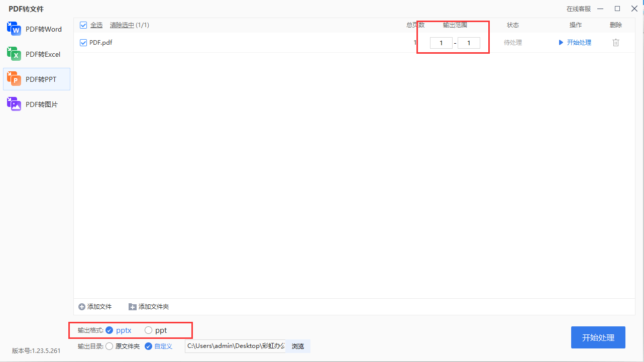Click the 总页数 column header
The width and height of the screenshot is (644, 362).
tap(415, 25)
